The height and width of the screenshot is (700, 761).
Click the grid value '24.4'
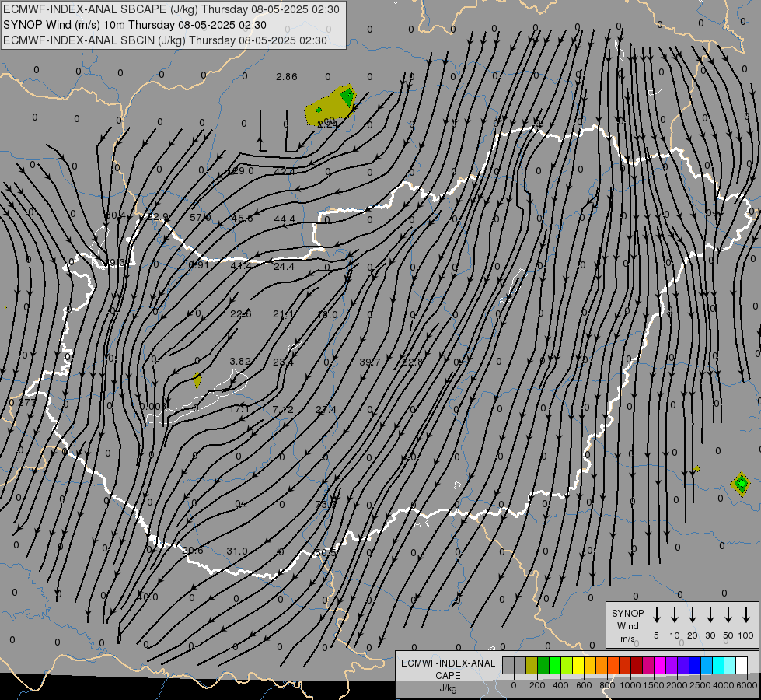(284, 267)
